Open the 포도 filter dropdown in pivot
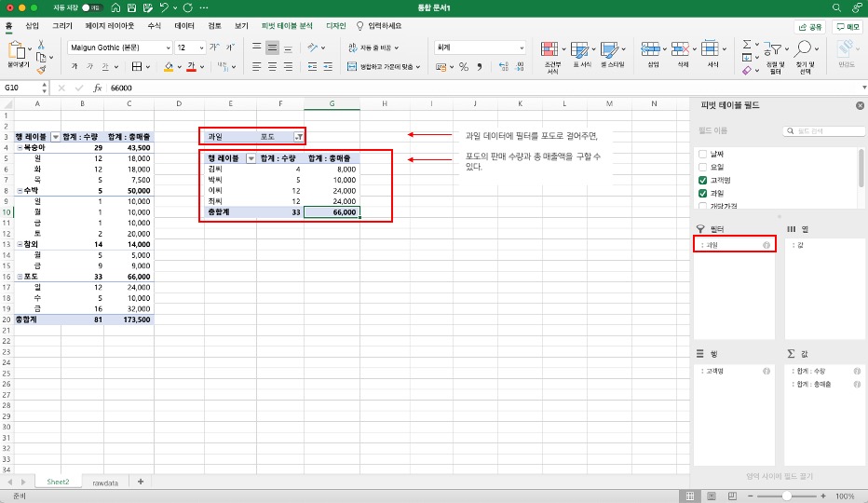Screen dimensions: 868x503 (297, 136)
